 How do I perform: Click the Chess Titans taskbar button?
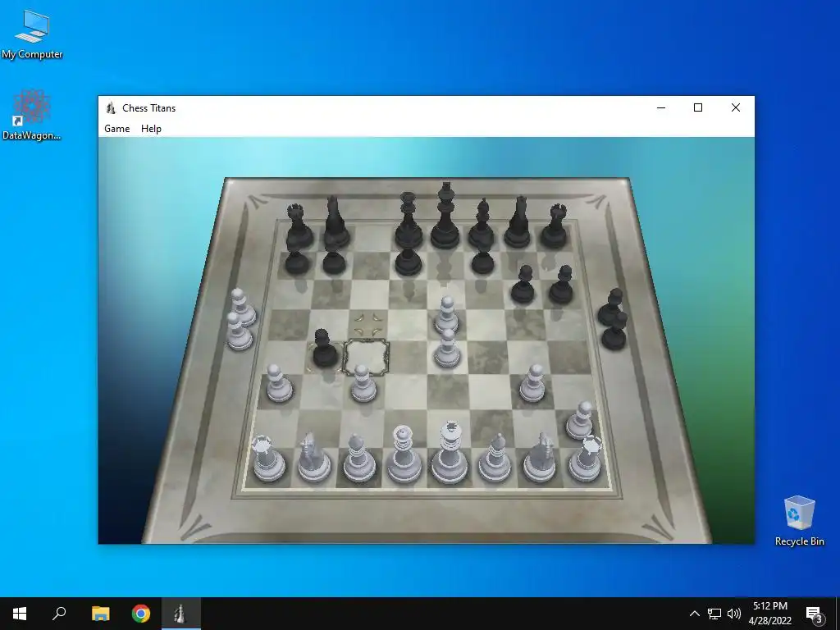[x=181, y=614]
